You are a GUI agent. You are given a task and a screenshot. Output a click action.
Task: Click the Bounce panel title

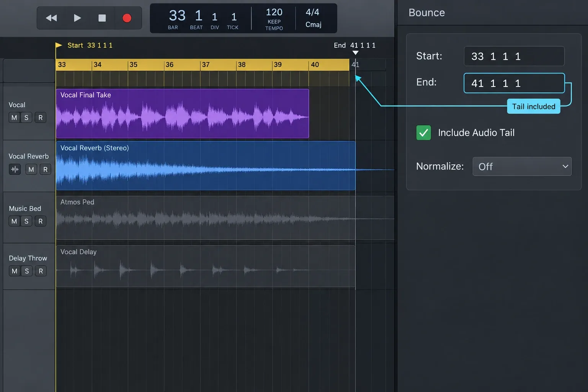tap(426, 13)
